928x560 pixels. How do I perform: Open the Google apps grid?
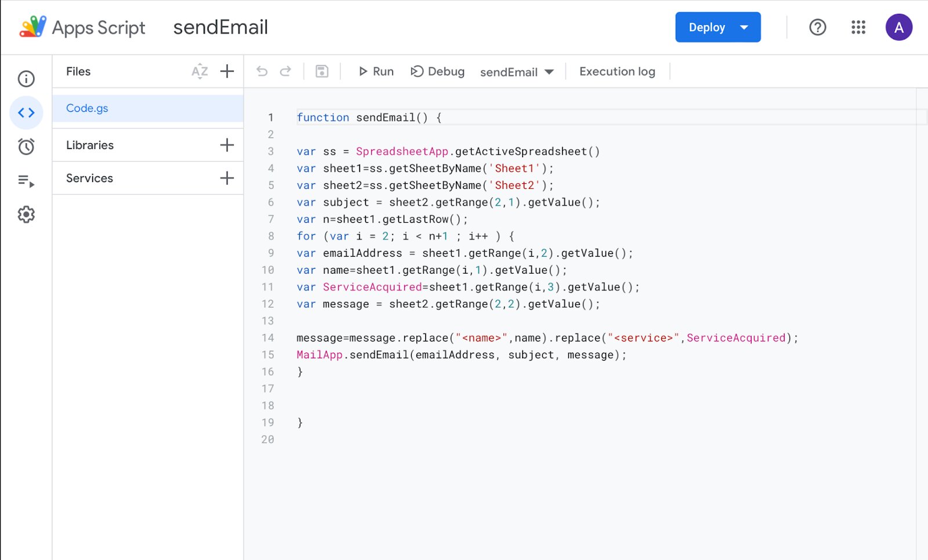(x=858, y=27)
